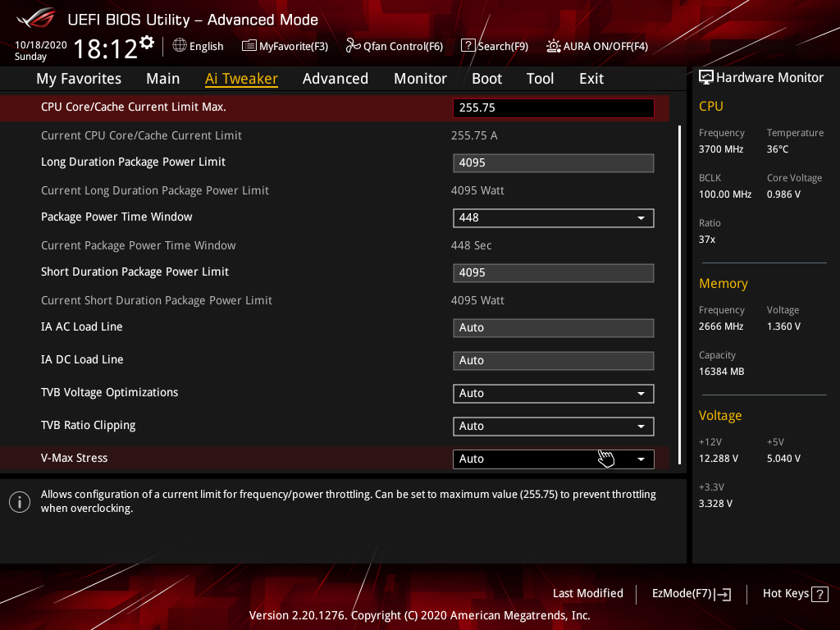Click the IA AC Load Line field
The height and width of the screenshot is (630, 840).
coord(554,328)
